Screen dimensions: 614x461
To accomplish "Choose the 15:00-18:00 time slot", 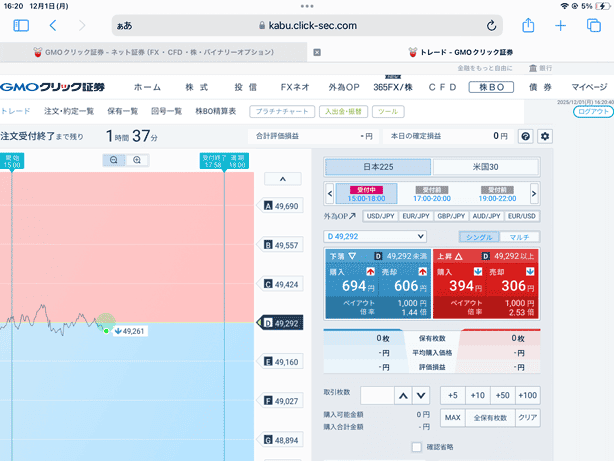I will coord(367,193).
